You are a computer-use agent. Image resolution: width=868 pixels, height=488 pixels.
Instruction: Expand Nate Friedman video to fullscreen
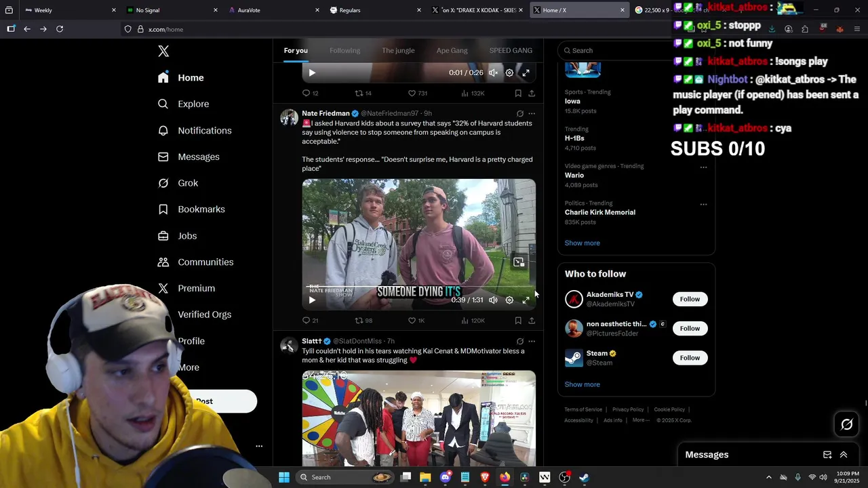point(526,300)
